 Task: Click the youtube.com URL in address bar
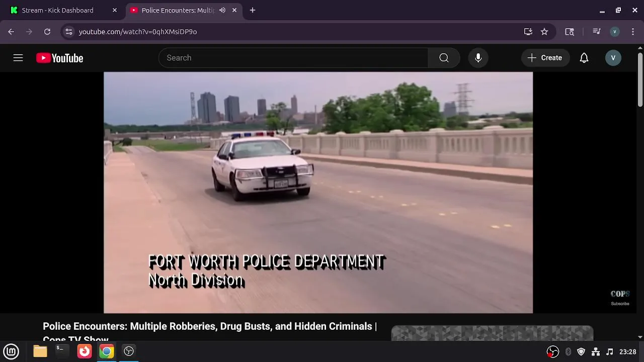coord(138,32)
